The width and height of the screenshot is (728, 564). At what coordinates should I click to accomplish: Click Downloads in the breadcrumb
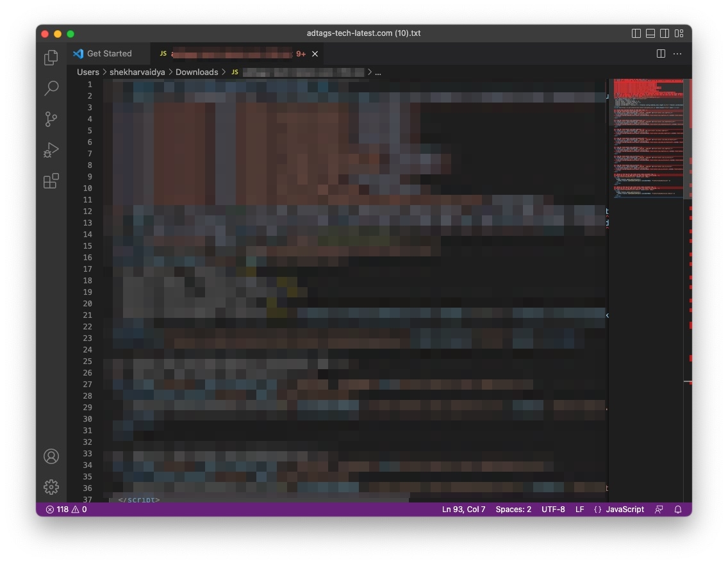pos(196,72)
